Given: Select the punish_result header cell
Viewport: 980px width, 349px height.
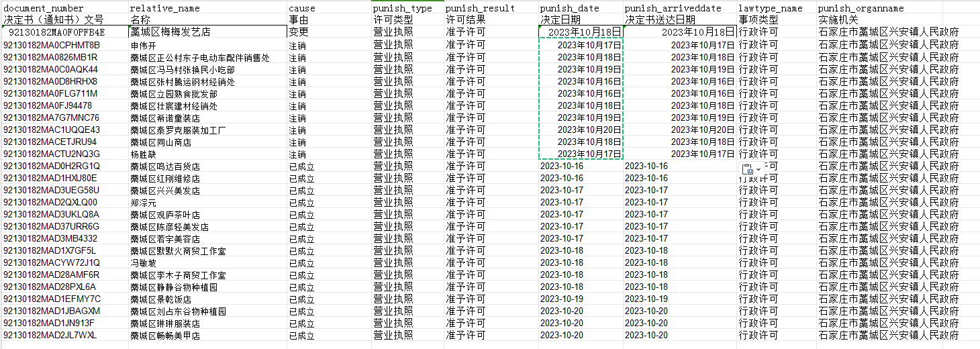Looking at the screenshot, I should pyautogui.click(x=480, y=8).
